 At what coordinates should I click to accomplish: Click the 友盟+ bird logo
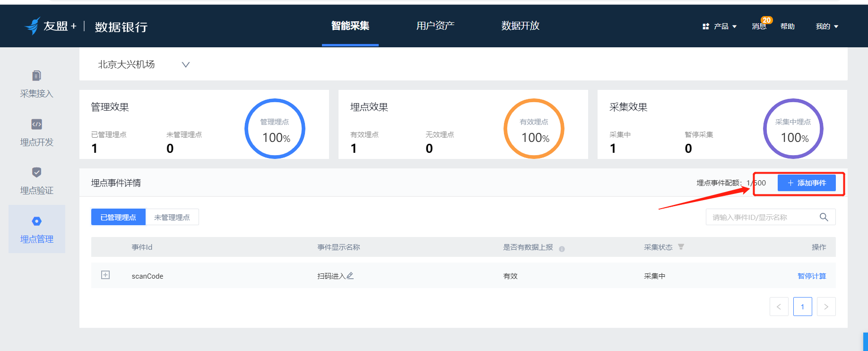point(32,26)
